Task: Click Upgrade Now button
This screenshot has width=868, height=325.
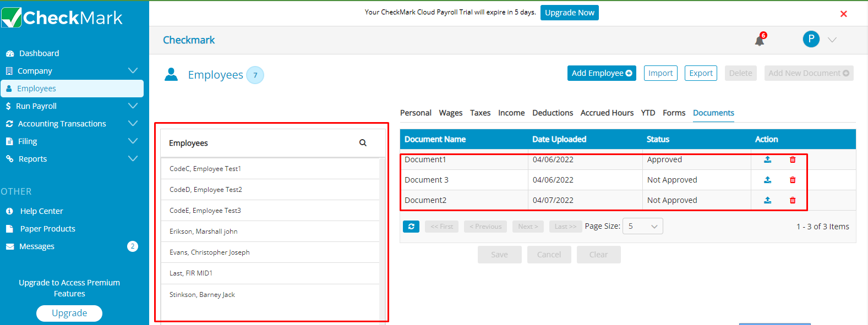Action: click(x=569, y=13)
